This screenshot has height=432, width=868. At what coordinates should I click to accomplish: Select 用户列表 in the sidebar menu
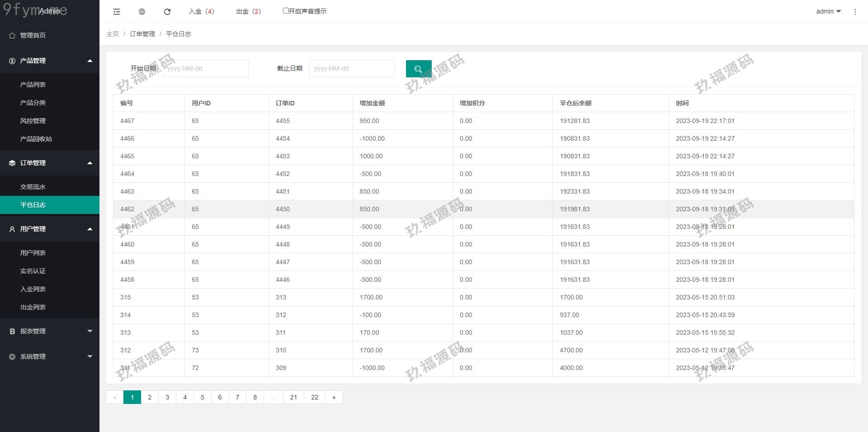(33, 253)
